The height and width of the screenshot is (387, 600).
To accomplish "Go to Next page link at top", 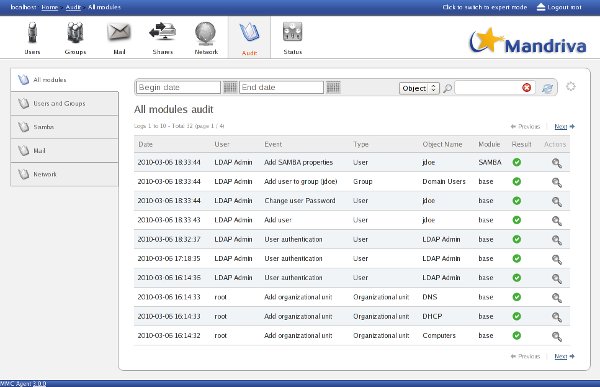I will pos(561,126).
